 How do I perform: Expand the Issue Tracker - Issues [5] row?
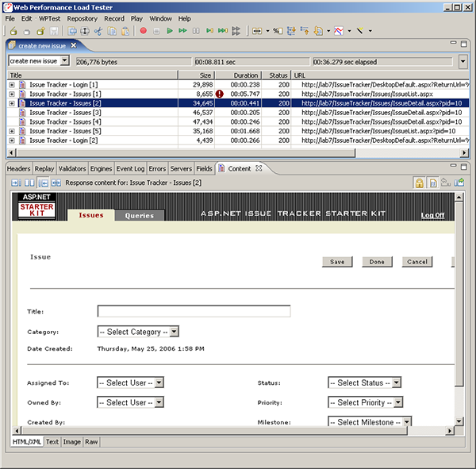(12, 131)
